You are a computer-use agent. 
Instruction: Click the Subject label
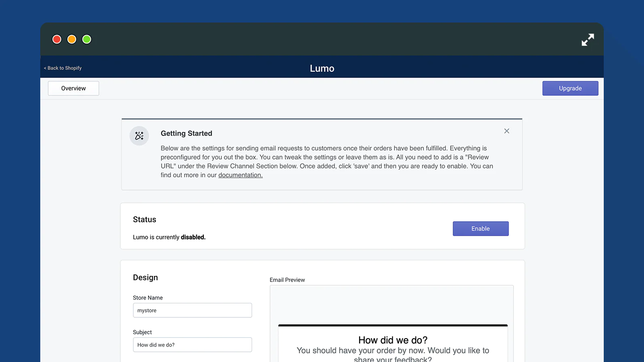[x=142, y=332]
